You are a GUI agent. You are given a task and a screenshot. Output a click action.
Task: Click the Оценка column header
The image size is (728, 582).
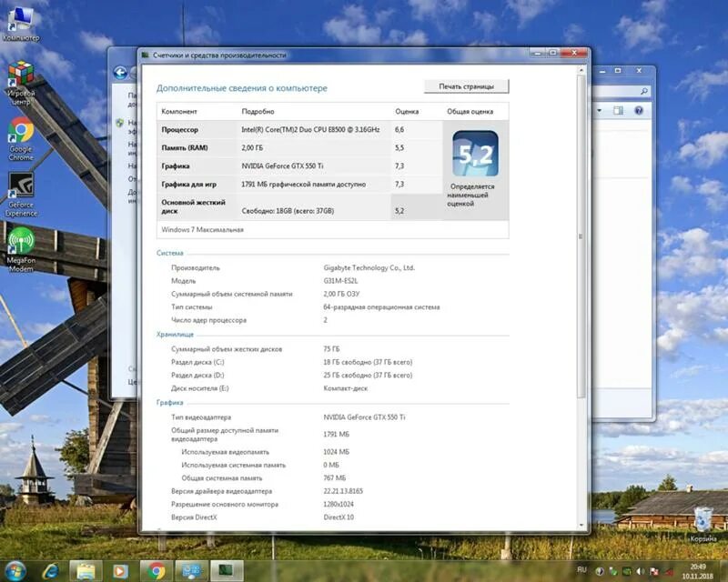coord(407,111)
